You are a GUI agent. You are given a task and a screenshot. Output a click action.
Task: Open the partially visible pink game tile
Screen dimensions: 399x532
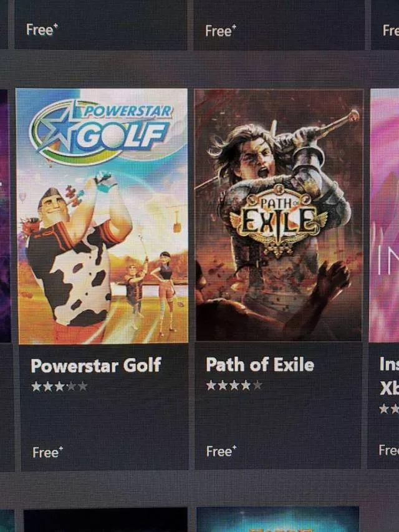pos(385,215)
